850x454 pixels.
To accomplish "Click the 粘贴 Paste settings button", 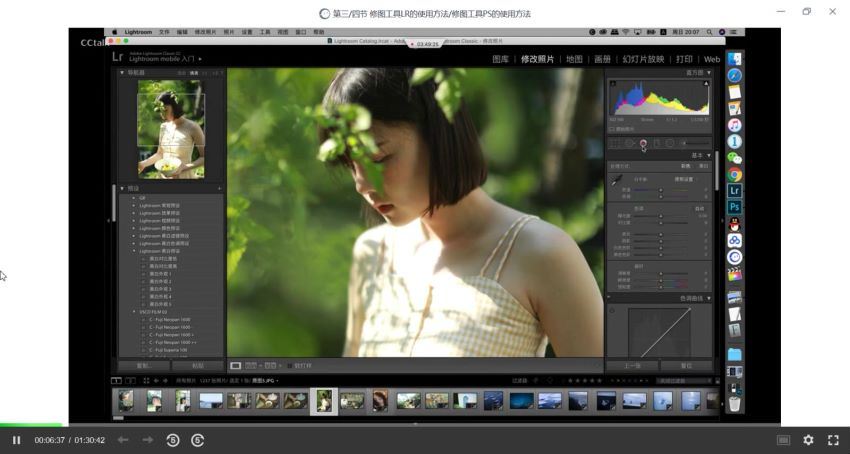I will (x=198, y=366).
